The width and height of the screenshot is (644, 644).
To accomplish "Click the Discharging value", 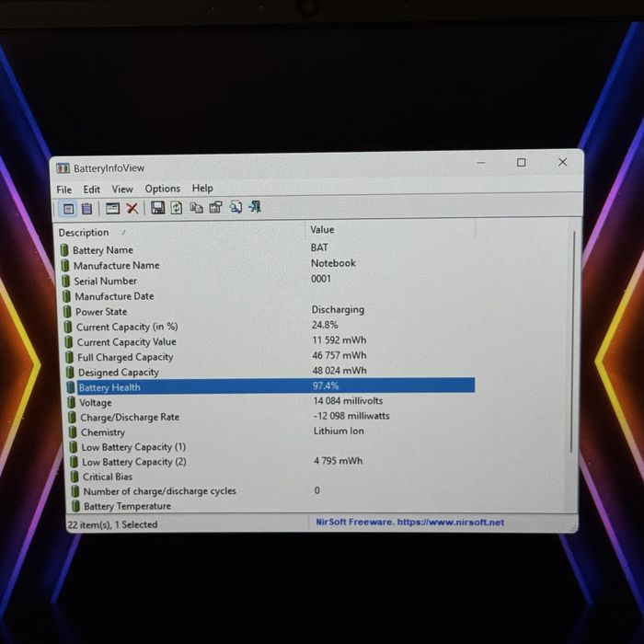I will point(338,309).
